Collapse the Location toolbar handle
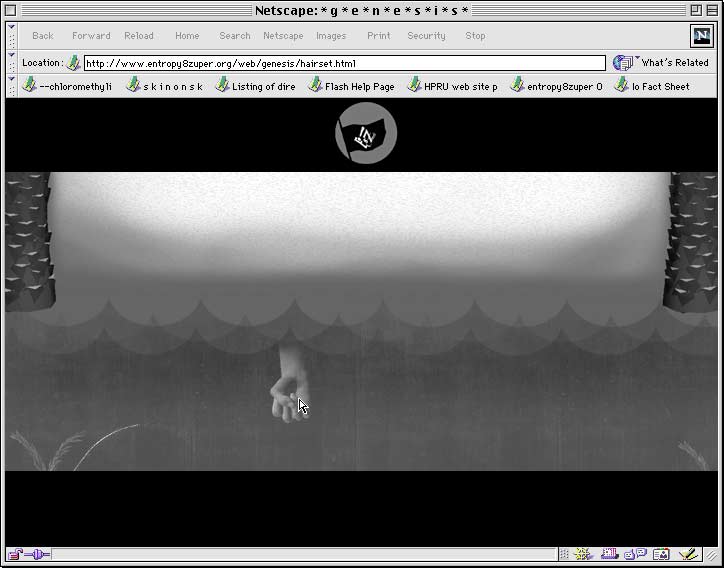Screen dimensions: 724x568 point(12,63)
